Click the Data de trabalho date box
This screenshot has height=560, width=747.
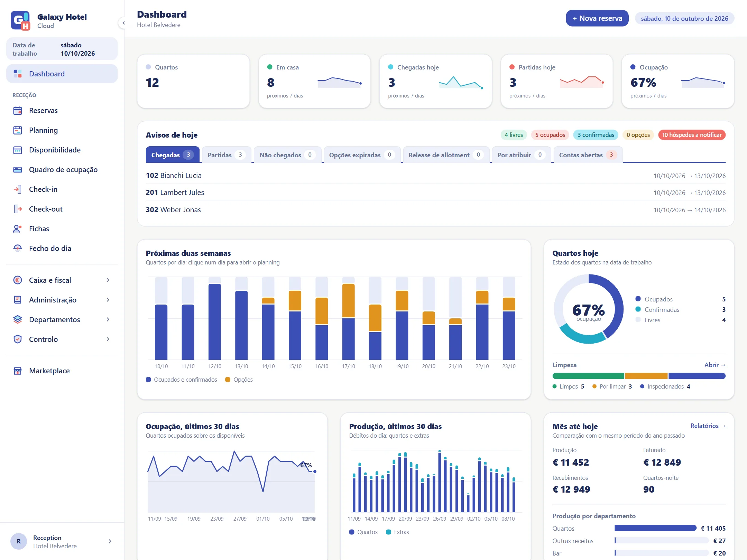(62, 49)
